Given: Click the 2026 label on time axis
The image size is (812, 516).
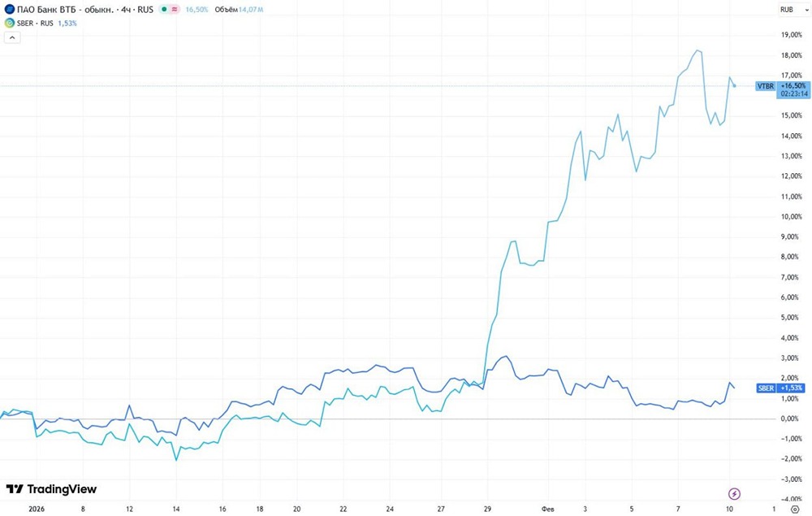Looking at the screenshot, I should tap(37, 509).
